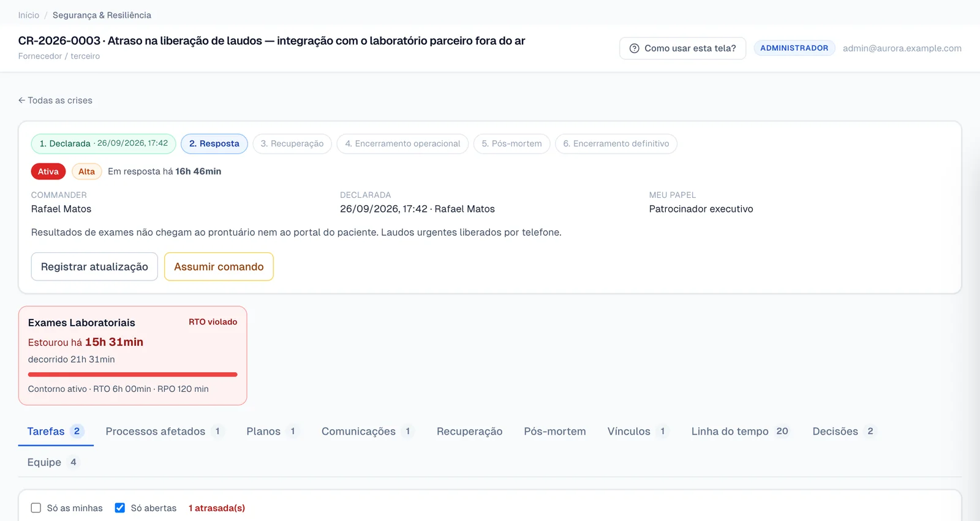Viewport: 980px width, 521px height.
Task: Click the Segurança & Resiliência breadcrumb
Action: point(102,15)
